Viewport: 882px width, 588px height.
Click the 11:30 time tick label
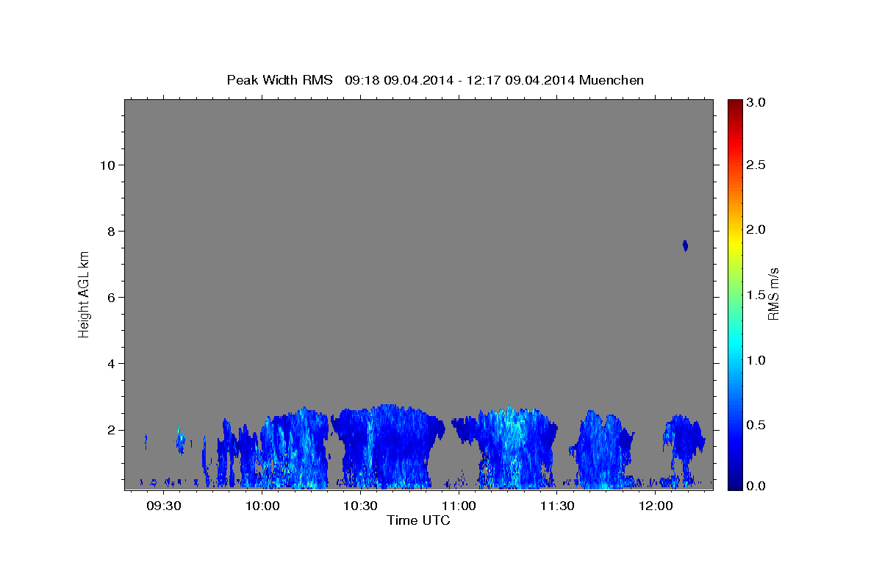point(557,506)
